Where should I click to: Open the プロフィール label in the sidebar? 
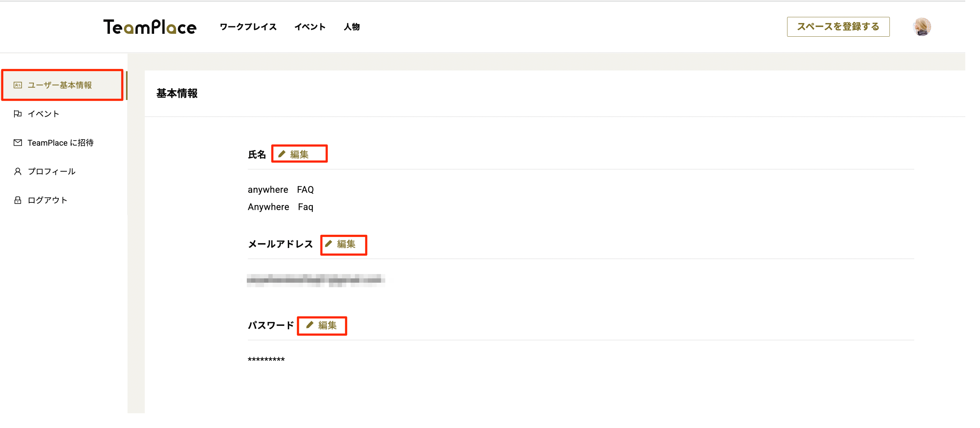pyautogui.click(x=52, y=171)
